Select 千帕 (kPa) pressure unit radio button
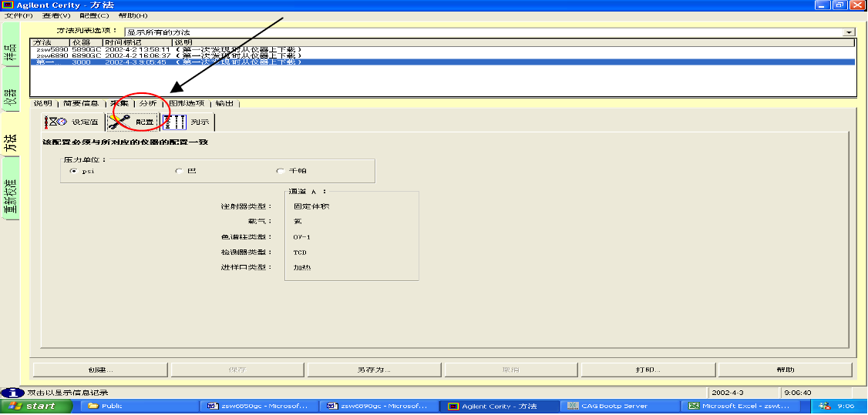This screenshot has width=868, height=415. (280, 171)
